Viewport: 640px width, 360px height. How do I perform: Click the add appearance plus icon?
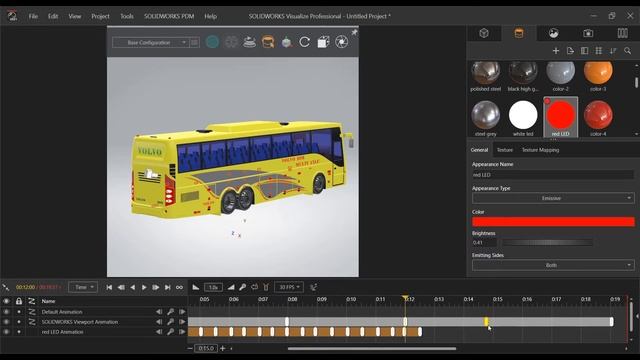coord(556,51)
